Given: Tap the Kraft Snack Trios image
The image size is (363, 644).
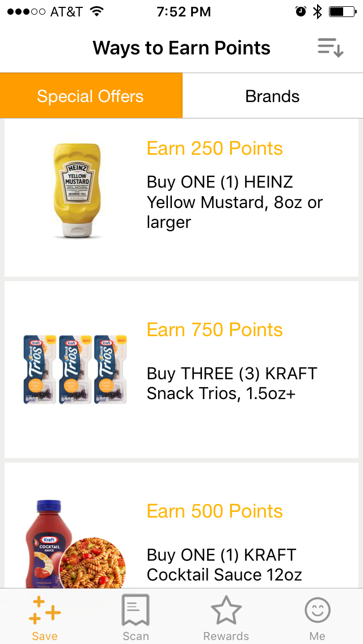Looking at the screenshot, I should point(75,369).
